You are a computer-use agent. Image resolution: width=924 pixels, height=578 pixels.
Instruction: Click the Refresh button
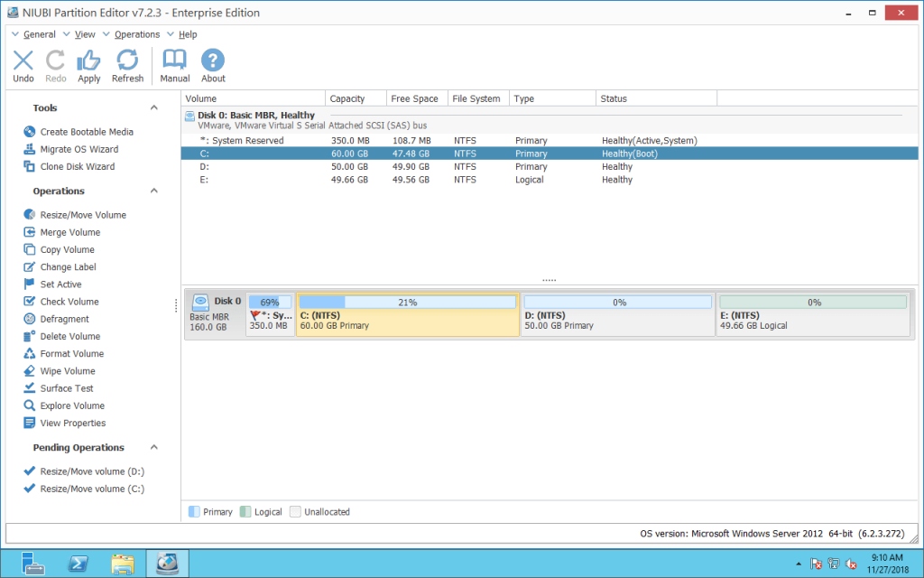click(x=127, y=63)
